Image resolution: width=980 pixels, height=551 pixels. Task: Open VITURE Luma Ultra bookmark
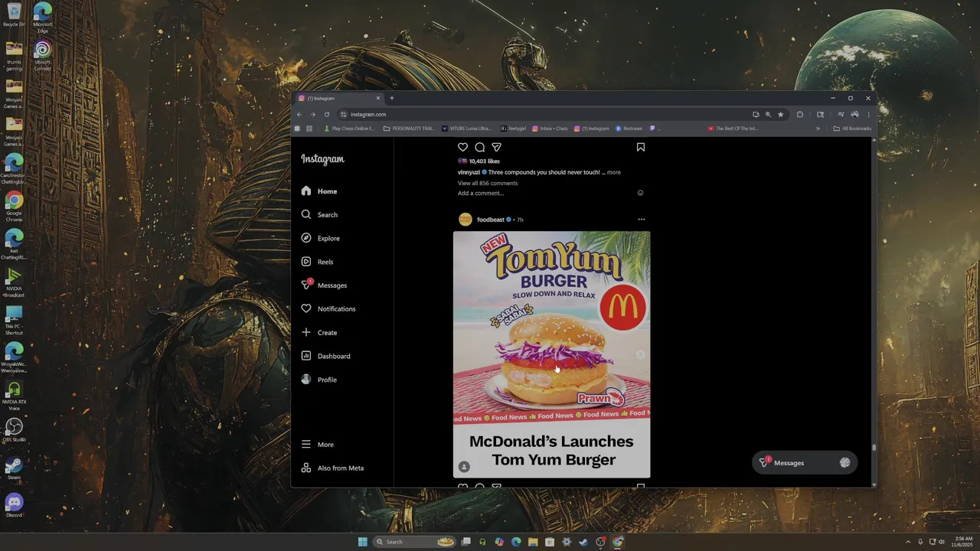(x=466, y=129)
